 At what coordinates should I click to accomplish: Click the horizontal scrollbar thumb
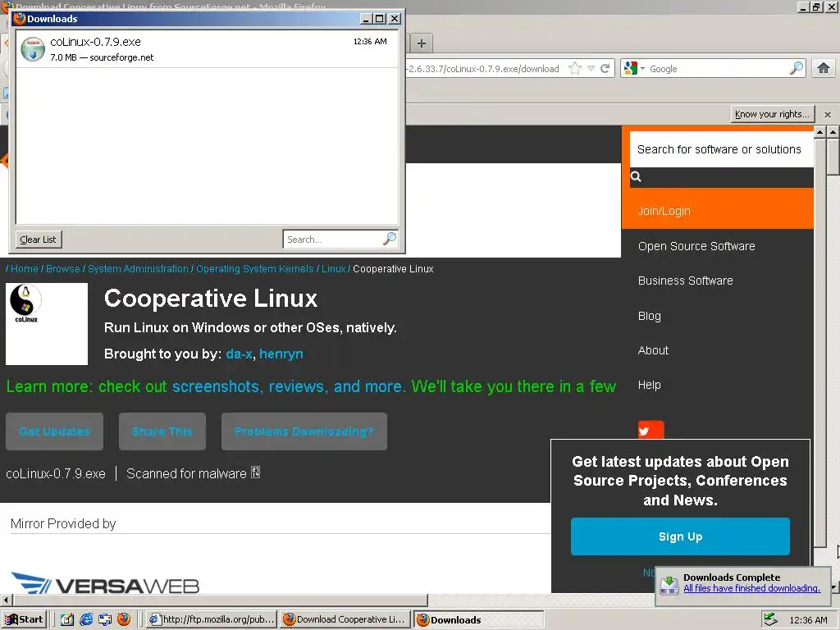tap(220, 600)
